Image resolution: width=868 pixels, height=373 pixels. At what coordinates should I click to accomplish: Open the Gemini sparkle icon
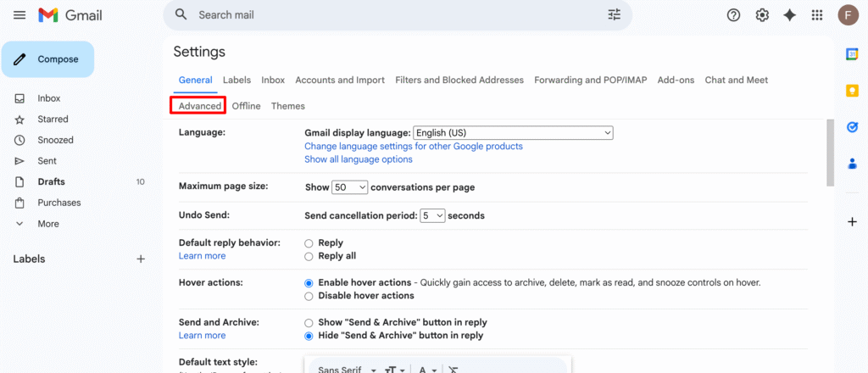[789, 15]
